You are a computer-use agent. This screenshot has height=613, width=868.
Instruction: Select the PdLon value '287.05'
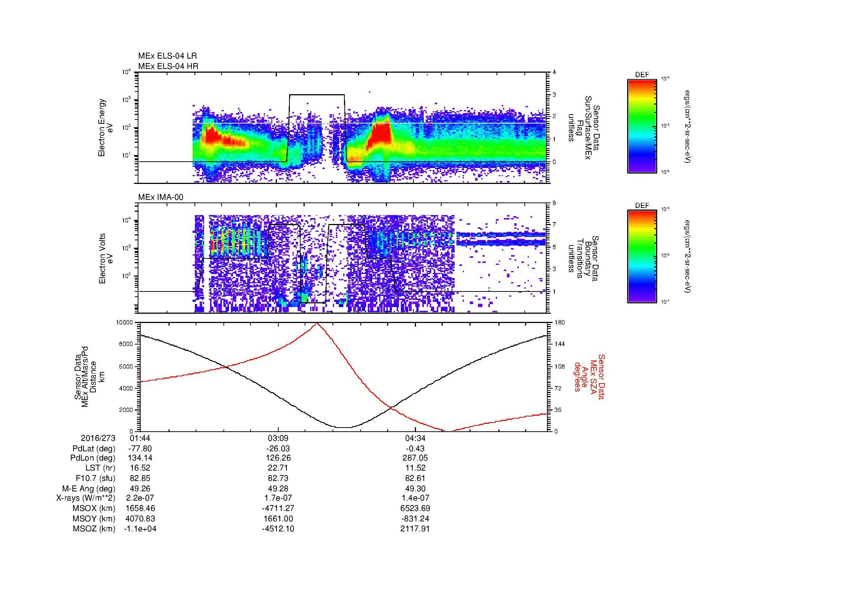click(x=415, y=458)
